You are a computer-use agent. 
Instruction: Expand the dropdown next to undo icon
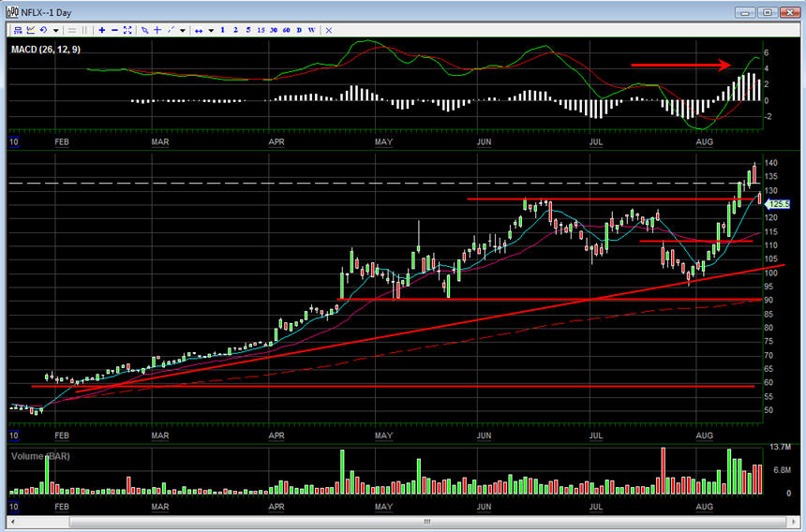click(56, 30)
